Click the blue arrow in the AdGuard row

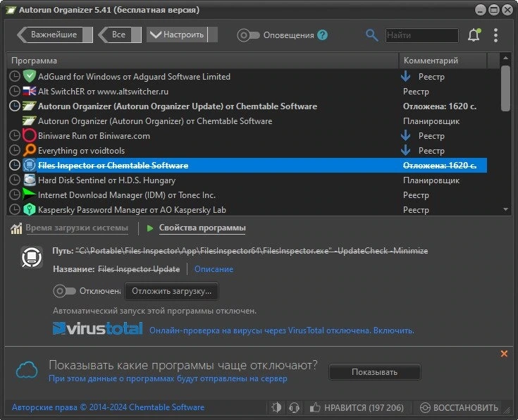pyautogui.click(x=406, y=76)
